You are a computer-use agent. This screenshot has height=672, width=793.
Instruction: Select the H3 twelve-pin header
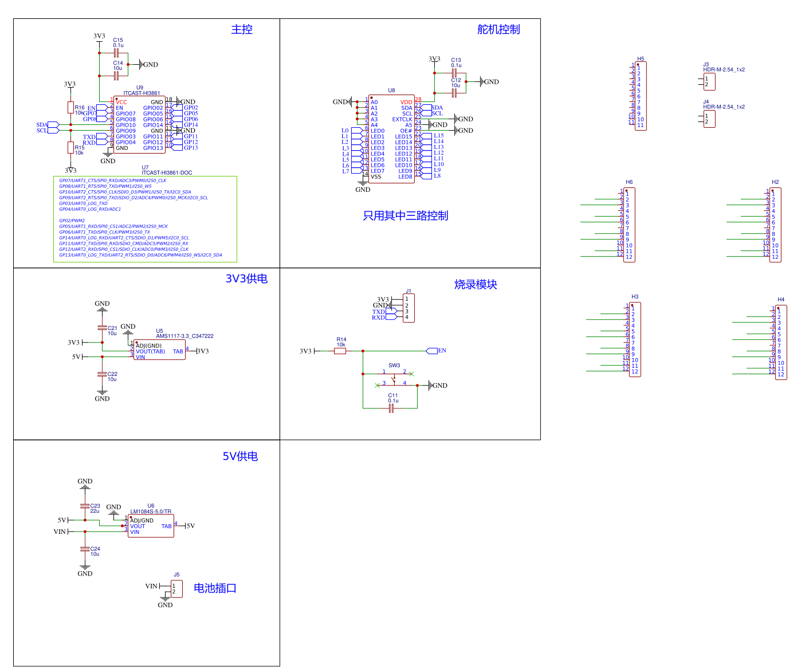(x=635, y=339)
